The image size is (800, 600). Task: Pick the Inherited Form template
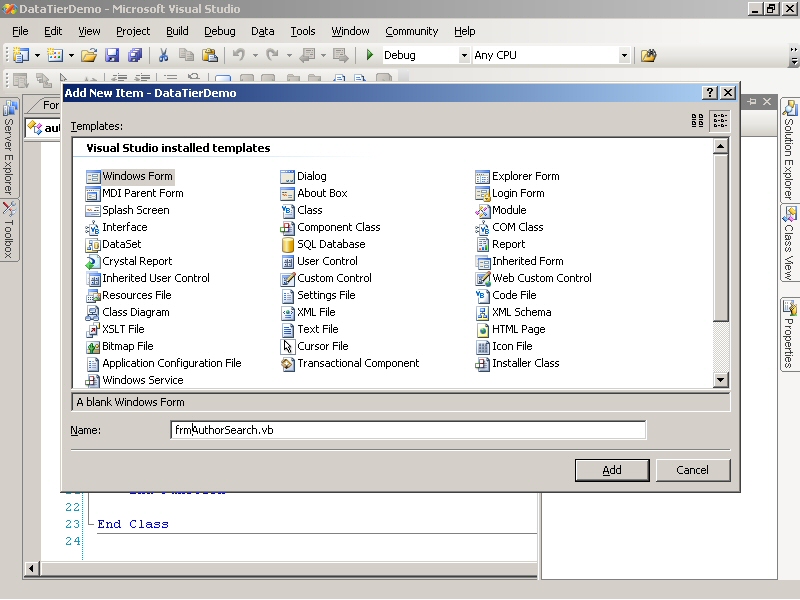519,261
